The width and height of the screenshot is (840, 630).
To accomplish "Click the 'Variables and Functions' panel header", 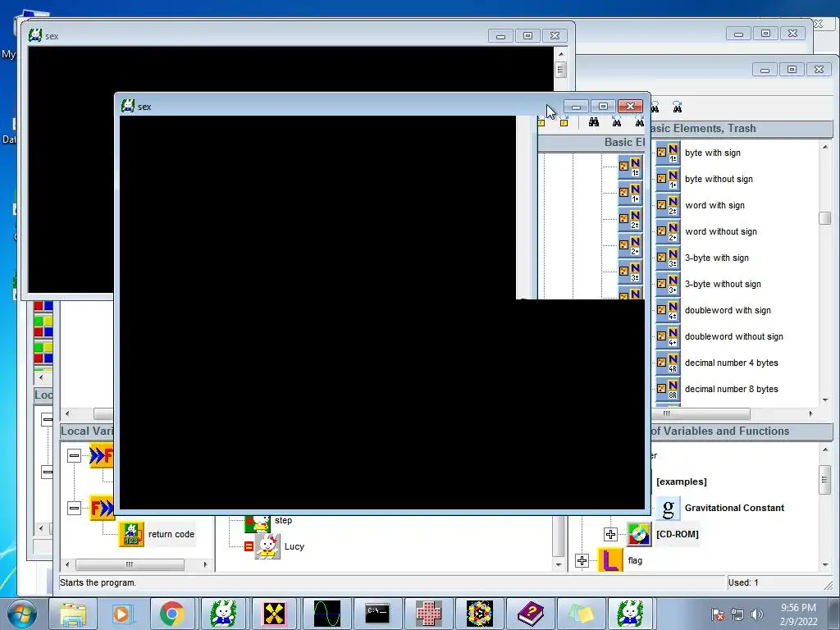I will click(x=742, y=431).
